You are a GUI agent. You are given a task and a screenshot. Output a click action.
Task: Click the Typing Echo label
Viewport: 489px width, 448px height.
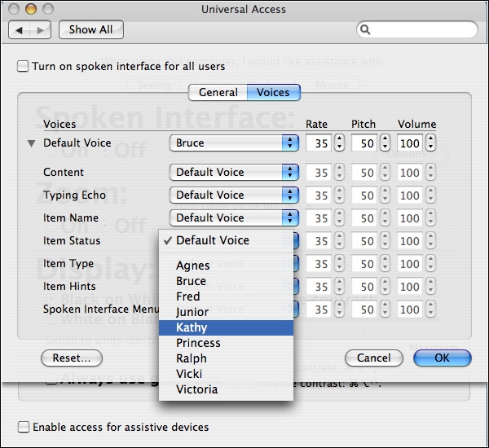74,195
